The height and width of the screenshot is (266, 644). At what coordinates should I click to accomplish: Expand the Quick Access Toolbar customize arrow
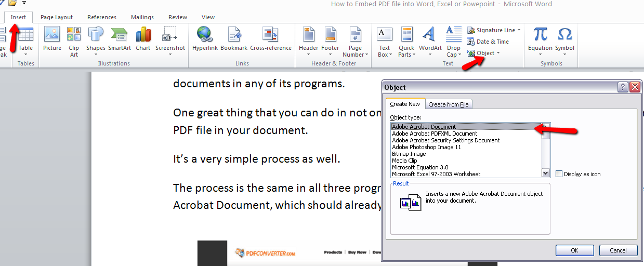pos(24,3)
